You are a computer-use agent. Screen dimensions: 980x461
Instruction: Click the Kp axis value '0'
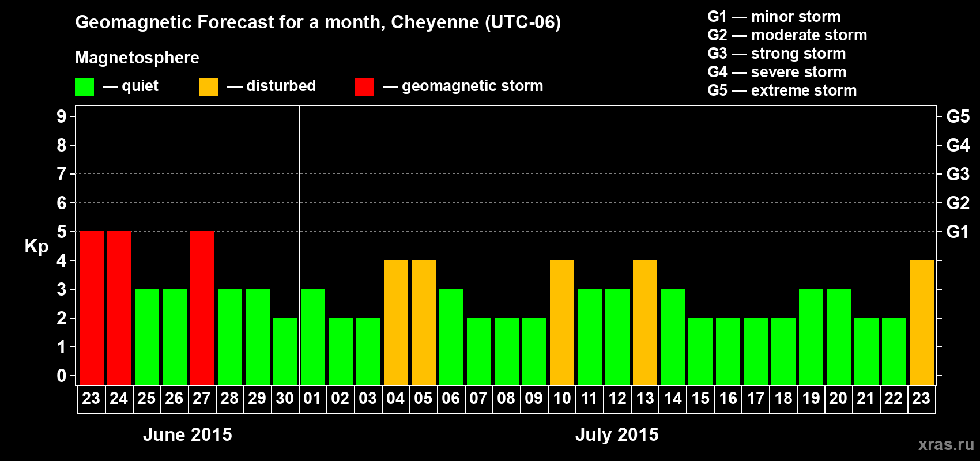click(x=62, y=376)
